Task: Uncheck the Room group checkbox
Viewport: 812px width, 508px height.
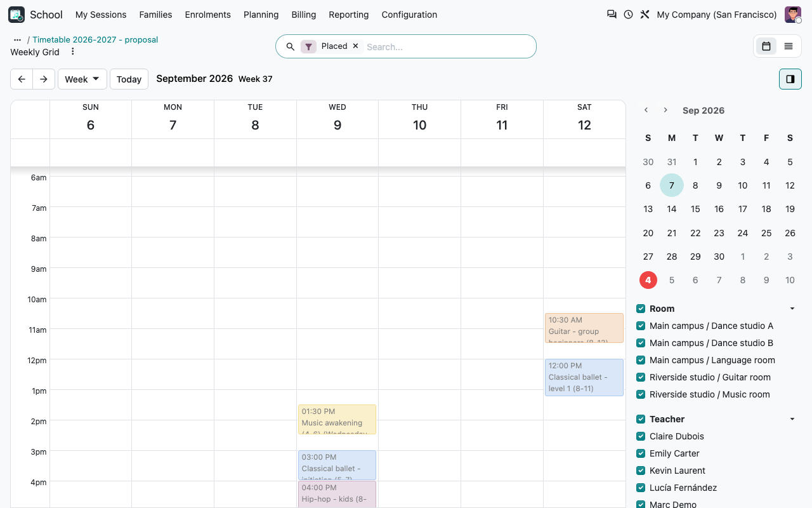Action: tap(641, 309)
